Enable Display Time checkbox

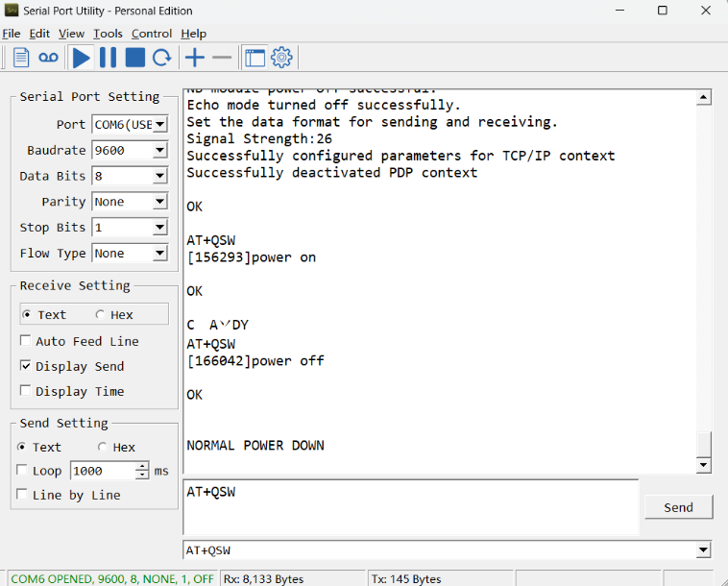(26, 391)
